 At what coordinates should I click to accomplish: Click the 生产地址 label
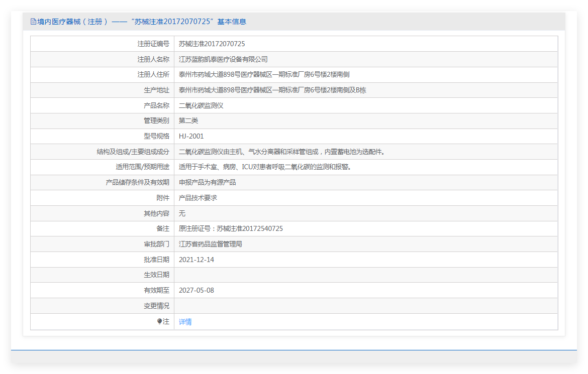(156, 90)
